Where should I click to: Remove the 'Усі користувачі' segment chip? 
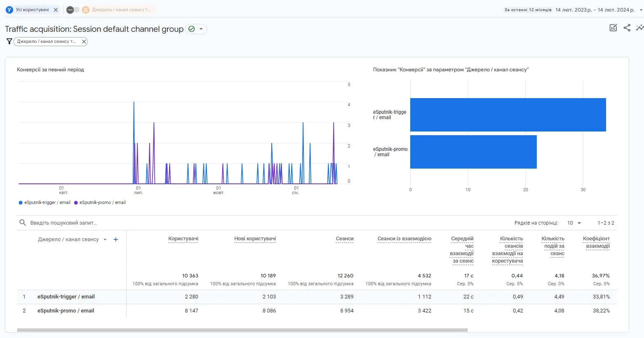pyautogui.click(x=56, y=10)
